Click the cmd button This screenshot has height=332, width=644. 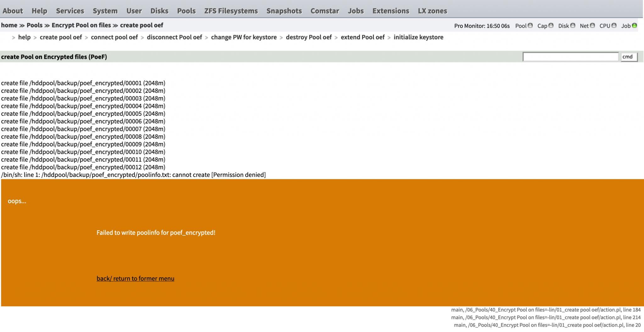point(629,57)
